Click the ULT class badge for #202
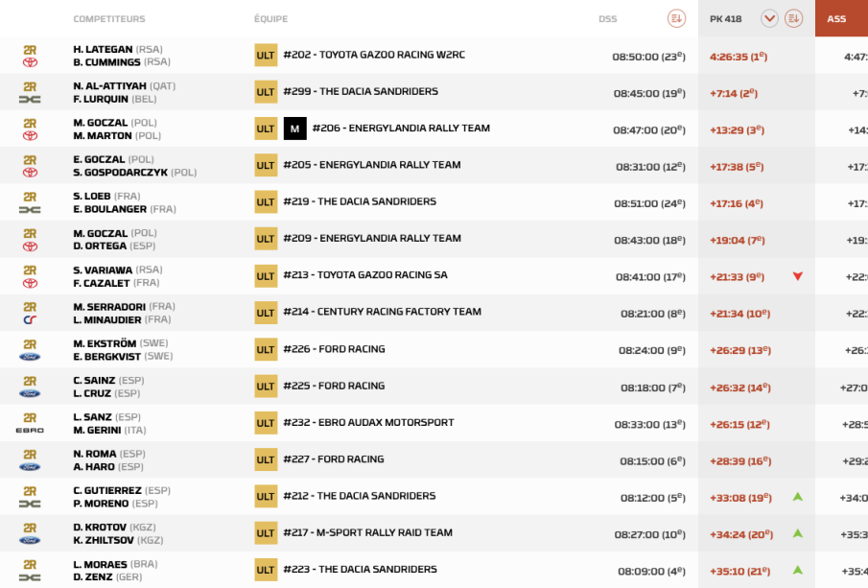 pyautogui.click(x=266, y=56)
